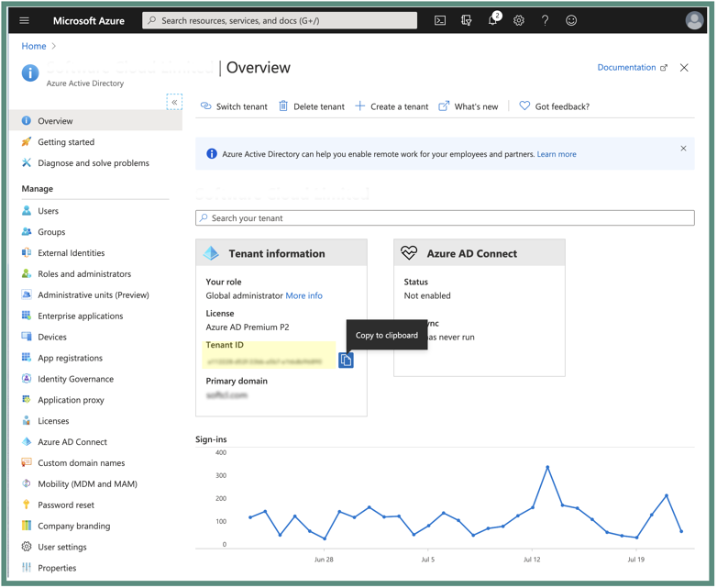Open the More info link for your role
This screenshot has width=717, height=588.
[303, 295]
